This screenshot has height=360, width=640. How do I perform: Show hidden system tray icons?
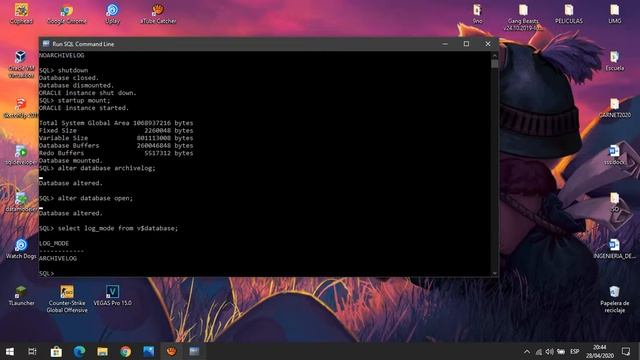(x=527, y=351)
